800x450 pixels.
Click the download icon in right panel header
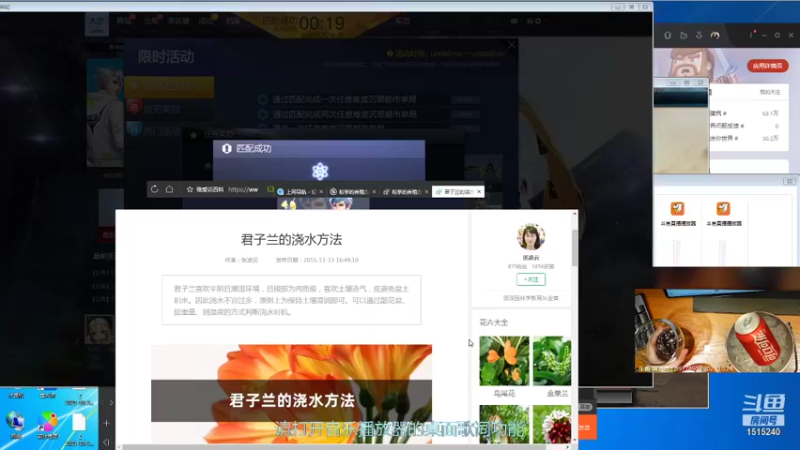[698, 35]
